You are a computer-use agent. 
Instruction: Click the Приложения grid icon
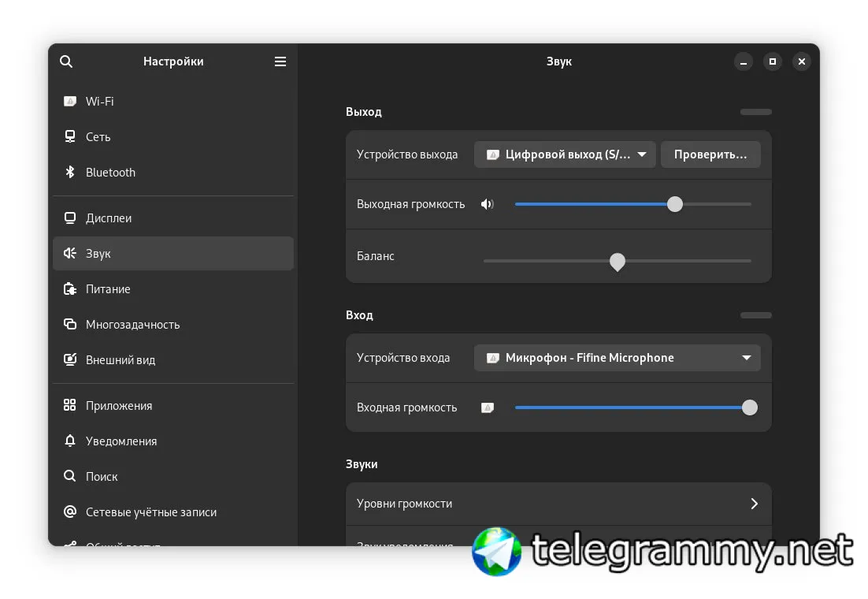70,405
